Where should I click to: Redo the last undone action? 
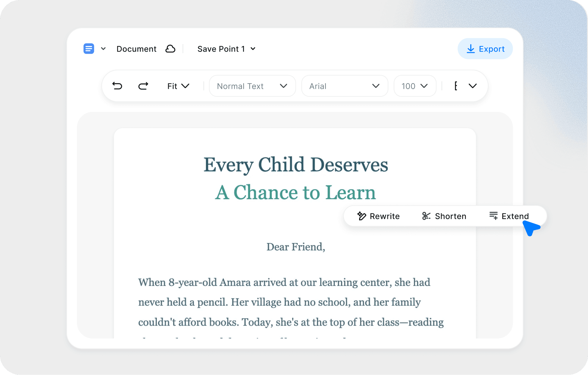(143, 86)
